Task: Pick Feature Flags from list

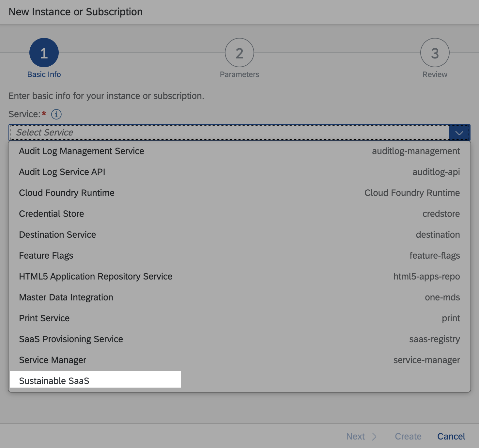Action: pos(239,256)
